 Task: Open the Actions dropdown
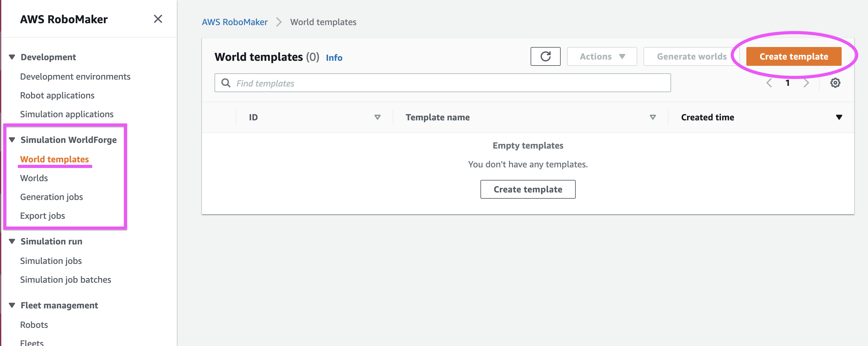click(602, 56)
